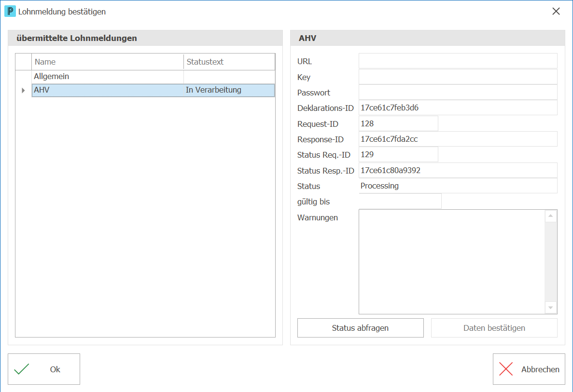573x392 pixels.
Task: Click the 'In Verarbeitung' status cell
Action: coord(229,90)
